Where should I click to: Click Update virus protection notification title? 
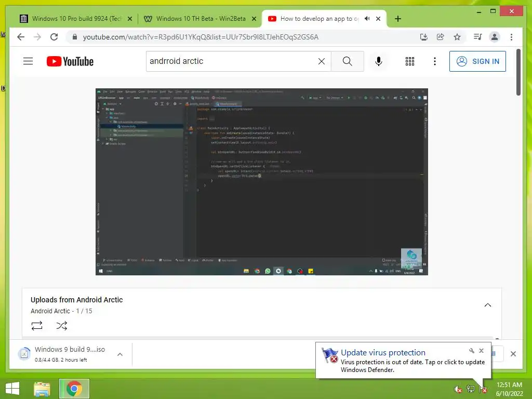[383, 353]
